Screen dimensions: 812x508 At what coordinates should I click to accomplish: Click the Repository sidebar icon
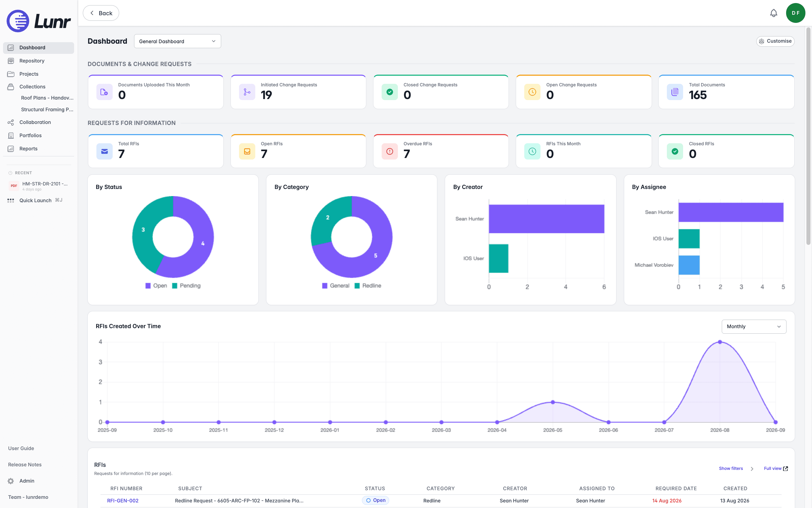[x=11, y=61]
